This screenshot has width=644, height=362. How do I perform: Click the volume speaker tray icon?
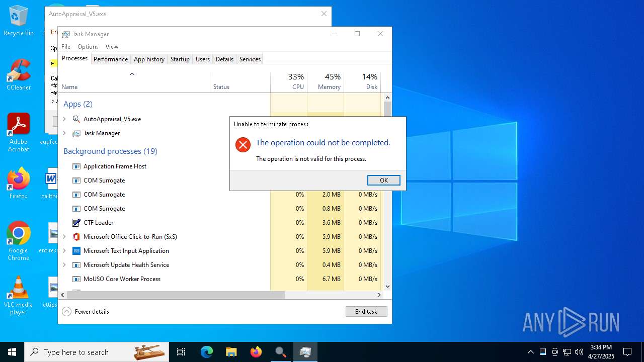coord(579,352)
